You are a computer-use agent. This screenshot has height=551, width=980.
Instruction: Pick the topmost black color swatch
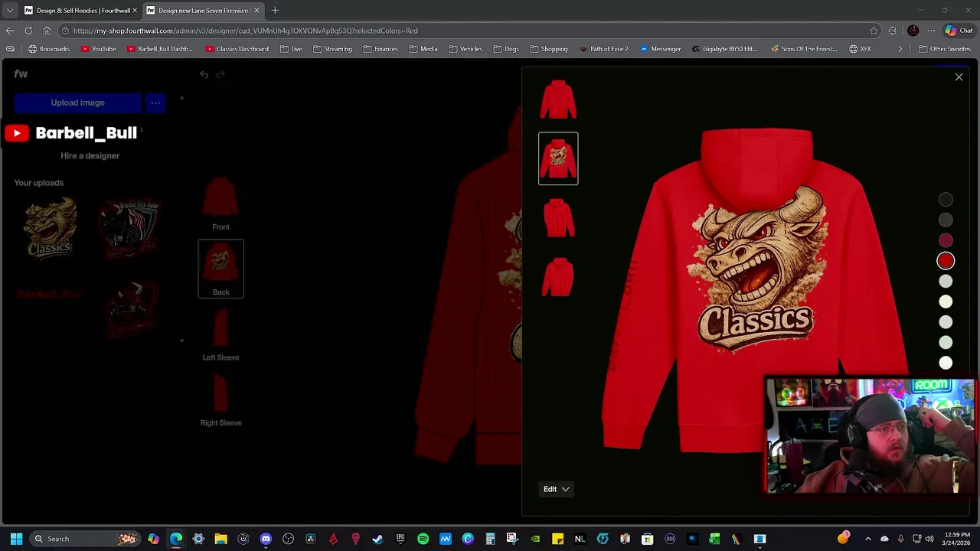click(946, 200)
